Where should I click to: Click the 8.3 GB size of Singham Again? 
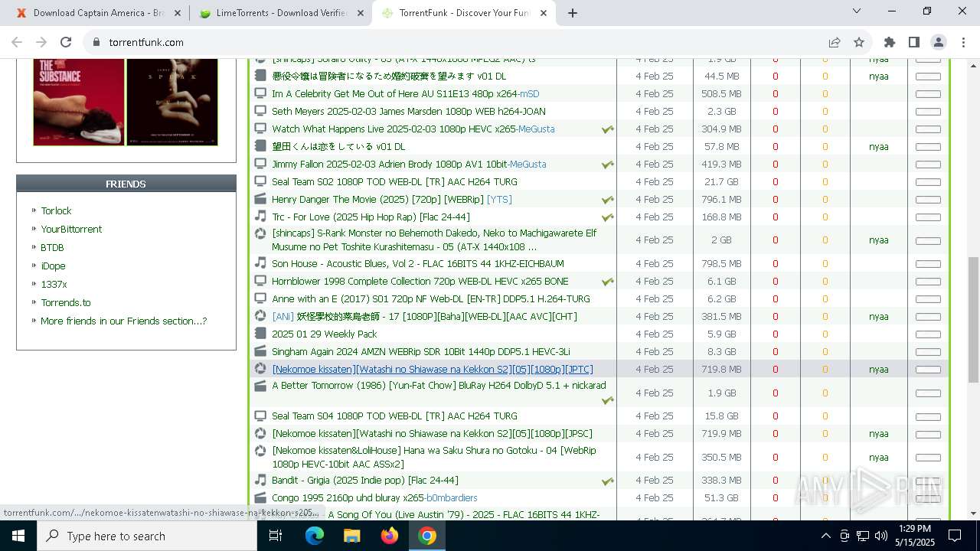click(722, 351)
